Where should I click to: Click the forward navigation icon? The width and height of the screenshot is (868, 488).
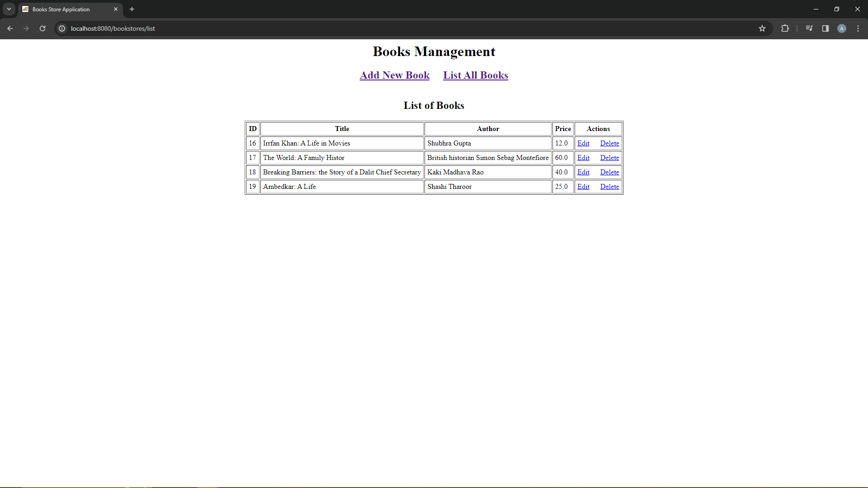(x=26, y=28)
